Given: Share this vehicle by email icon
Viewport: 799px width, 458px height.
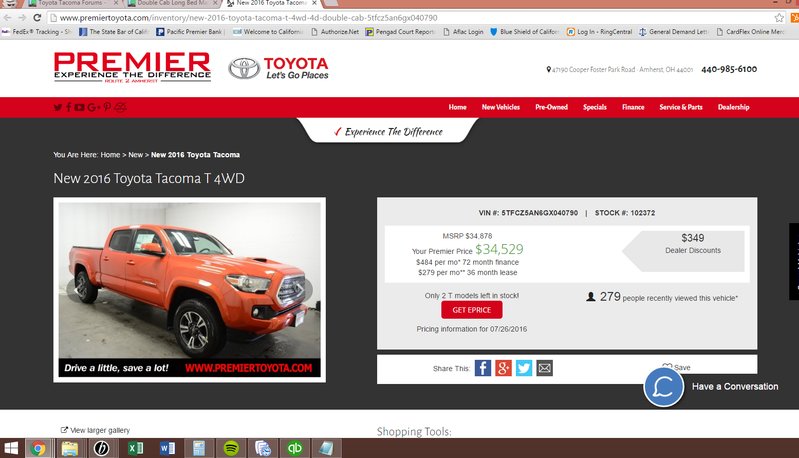Looking at the screenshot, I should pyautogui.click(x=544, y=368).
